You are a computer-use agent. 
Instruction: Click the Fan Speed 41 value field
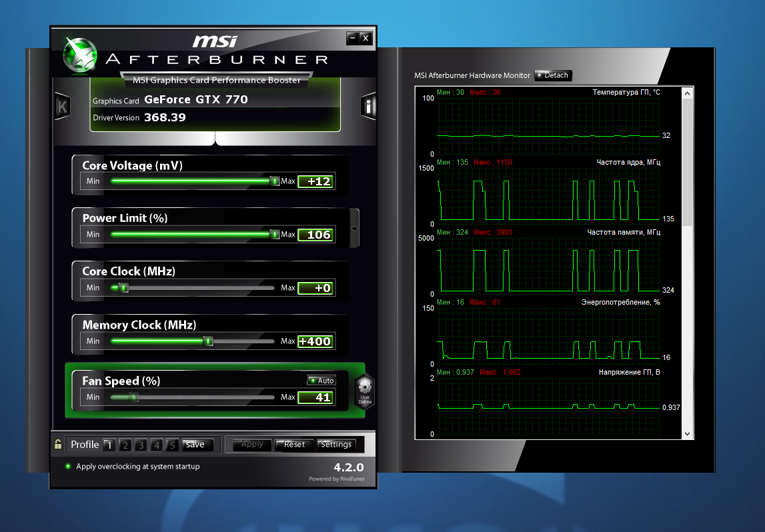[315, 397]
